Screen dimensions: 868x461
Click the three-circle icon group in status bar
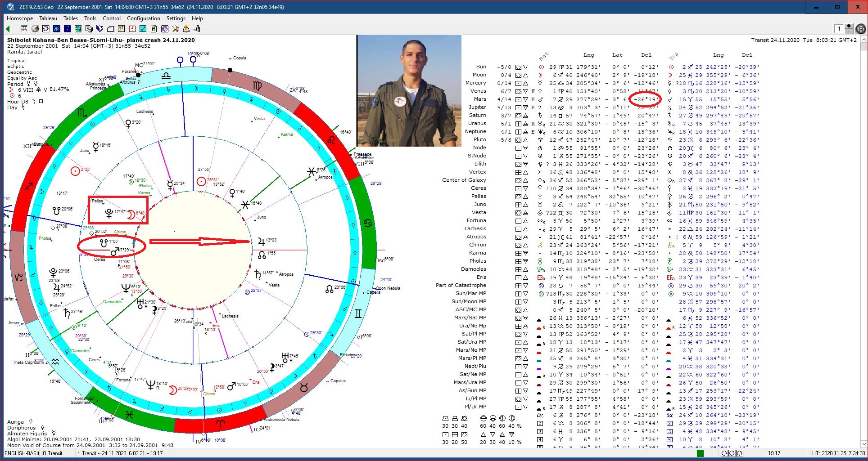[732, 453]
